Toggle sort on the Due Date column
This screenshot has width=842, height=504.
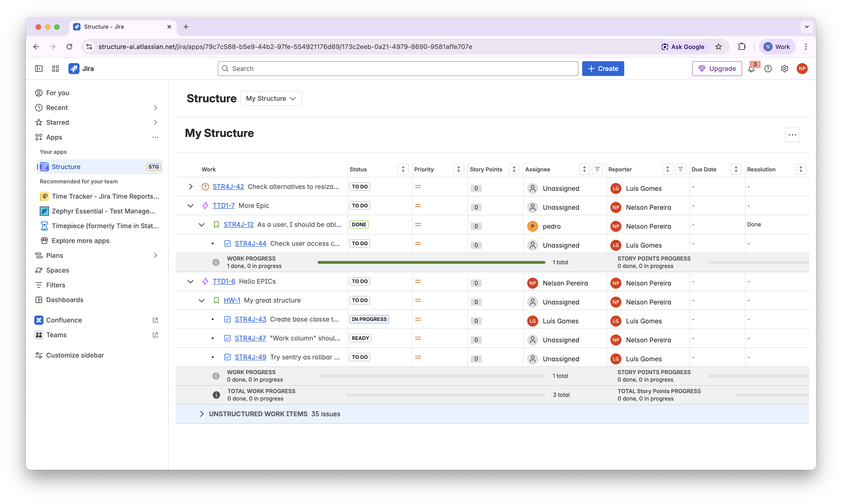[x=736, y=169]
